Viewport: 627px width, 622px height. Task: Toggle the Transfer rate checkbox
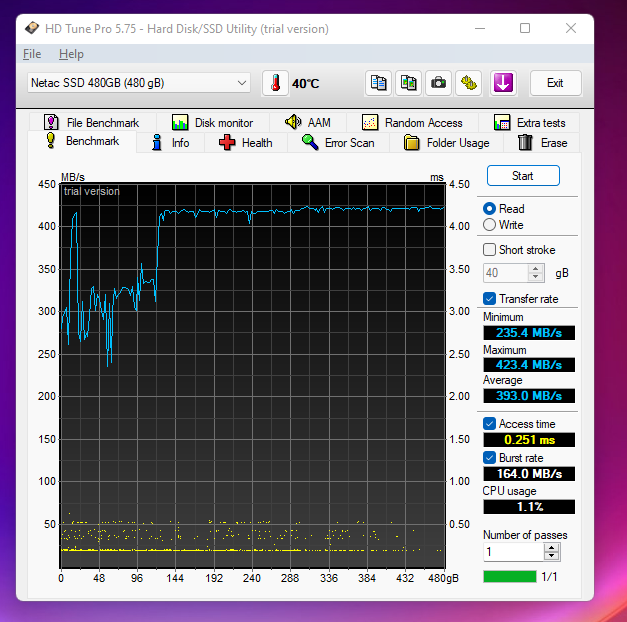[489, 298]
